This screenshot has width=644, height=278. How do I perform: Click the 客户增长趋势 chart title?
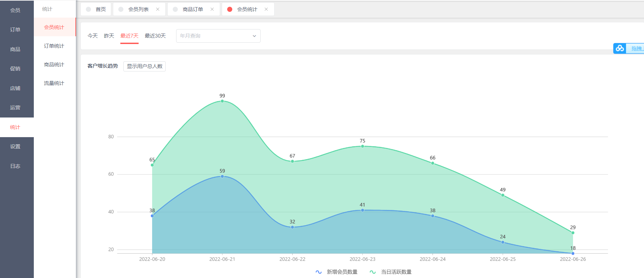coord(103,66)
